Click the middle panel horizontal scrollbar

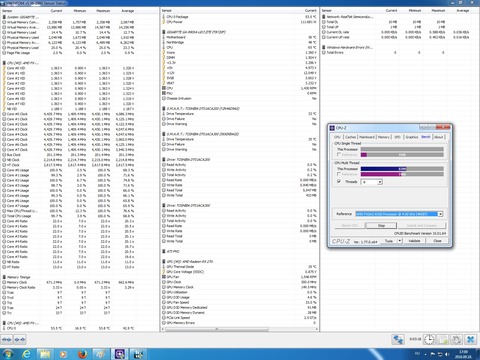tap(217, 329)
